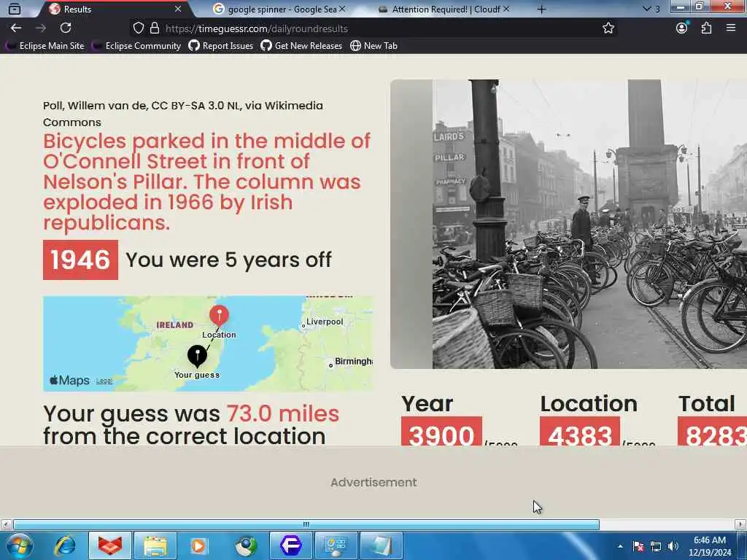Close the google spinner tab
This screenshot has height=560, width=747.
(342, 9)
